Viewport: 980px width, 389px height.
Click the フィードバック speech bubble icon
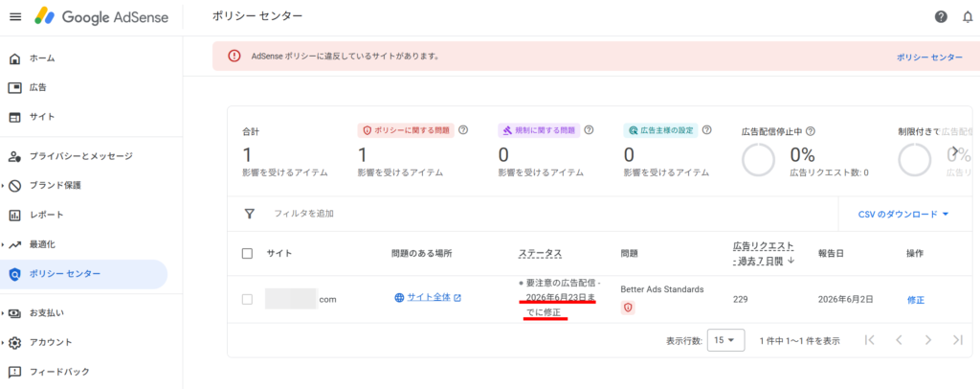pyautogui.click(x=15, y=372)
